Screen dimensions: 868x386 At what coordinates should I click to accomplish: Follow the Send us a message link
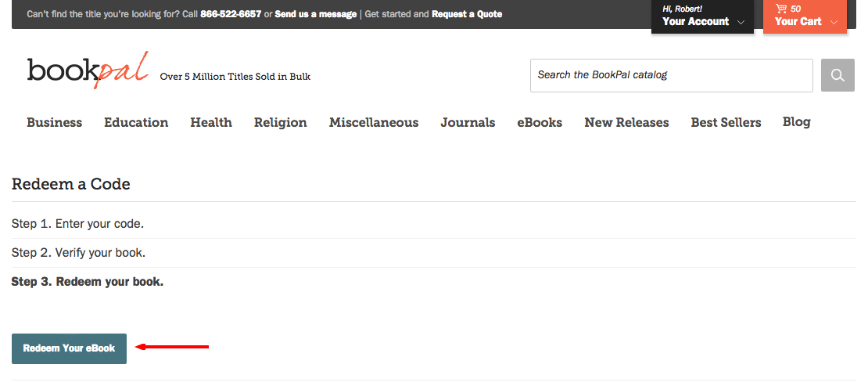(x=316, y=14)
